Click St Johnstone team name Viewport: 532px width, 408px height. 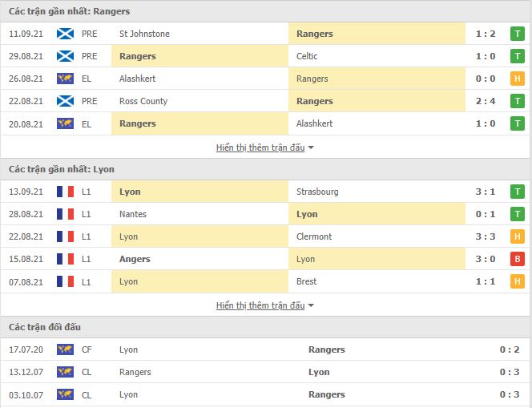point(144,34)
